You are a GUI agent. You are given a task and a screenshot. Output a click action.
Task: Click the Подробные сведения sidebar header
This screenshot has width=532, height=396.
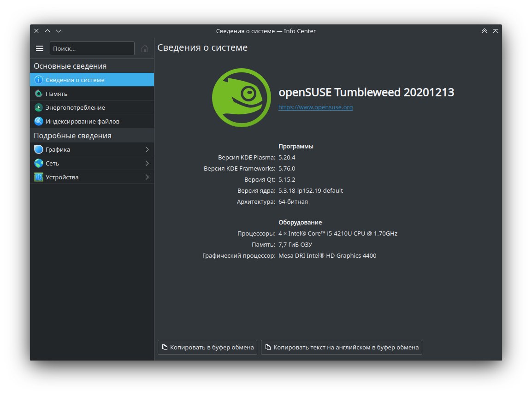pyautogui.click(x=72, y=136)
